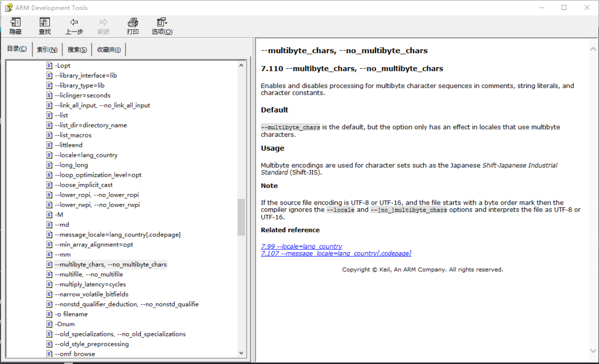
Task: Click the page icon beside --littleend
Action: pos(49,145)
